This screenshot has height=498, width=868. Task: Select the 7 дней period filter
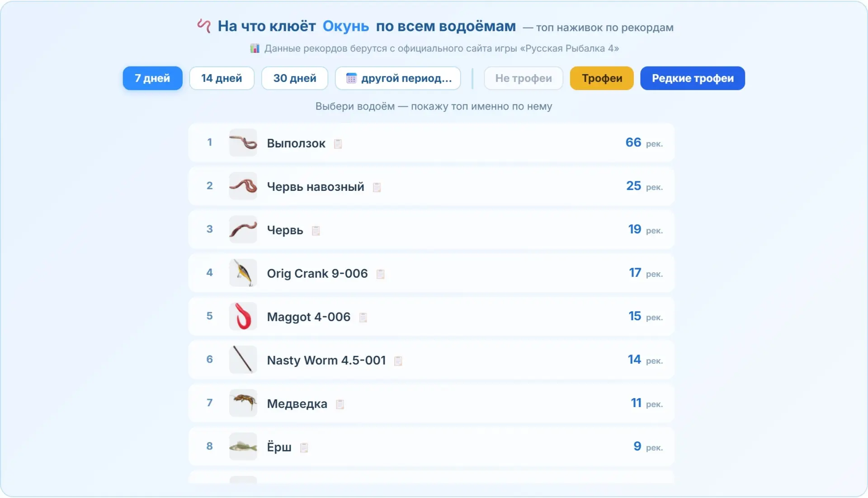152,78
